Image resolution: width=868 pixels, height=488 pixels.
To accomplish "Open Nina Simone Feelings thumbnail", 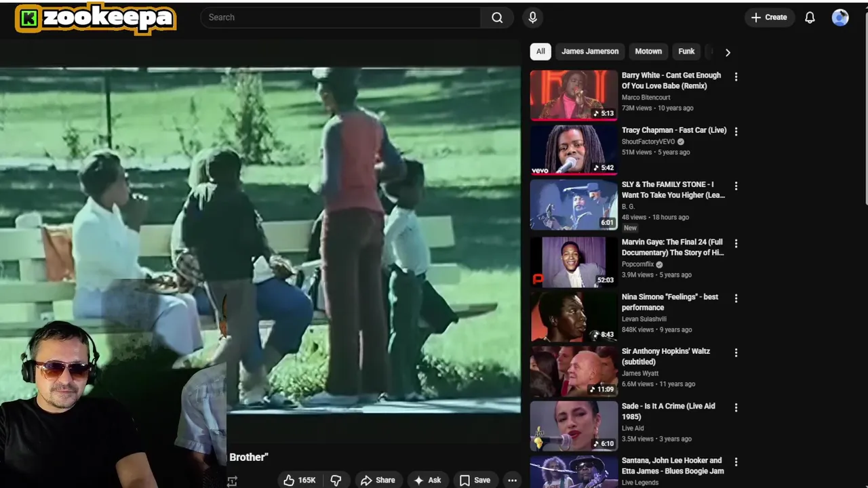I will click(x=574, y=317).
